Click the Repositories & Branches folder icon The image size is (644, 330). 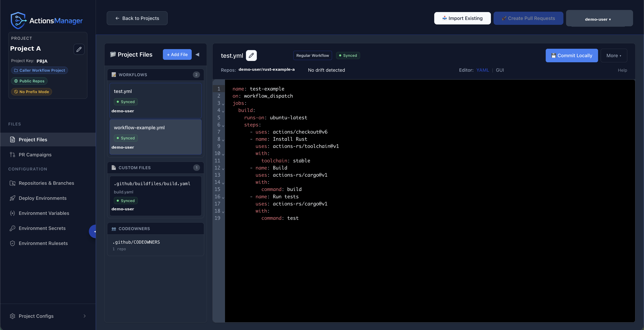[x=12, y=183]
